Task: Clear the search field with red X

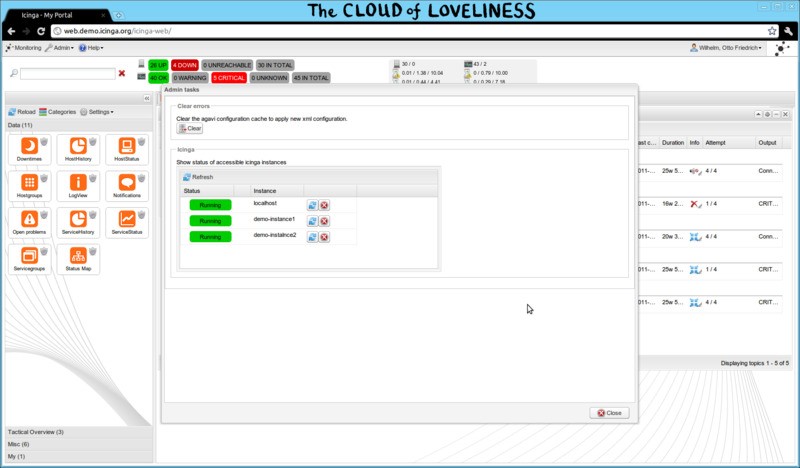Action: [122, 73]
